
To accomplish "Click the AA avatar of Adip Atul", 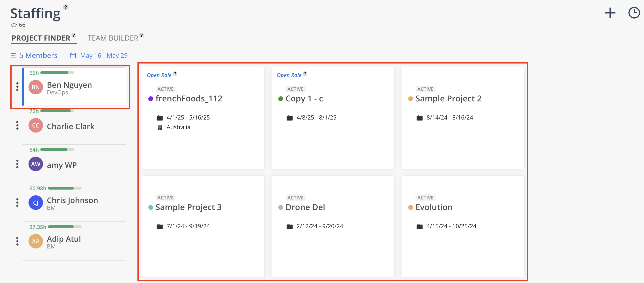I will tap(36, 241).
